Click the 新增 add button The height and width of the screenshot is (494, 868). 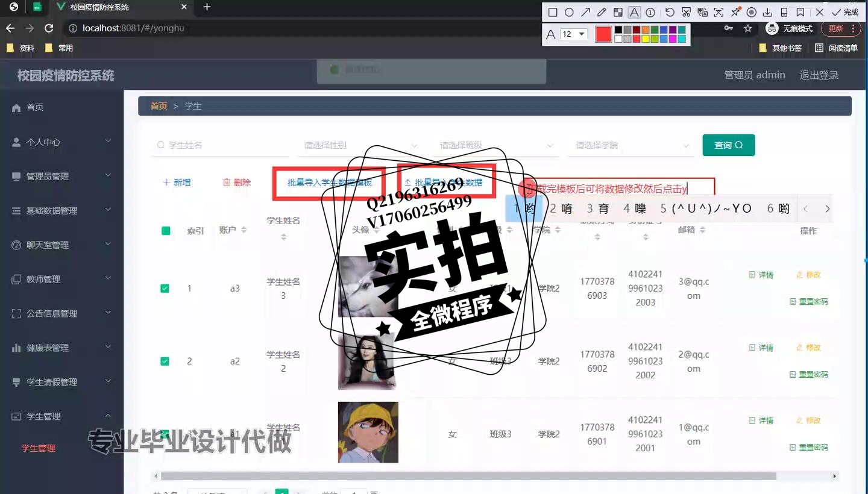[x=177, y=183]
